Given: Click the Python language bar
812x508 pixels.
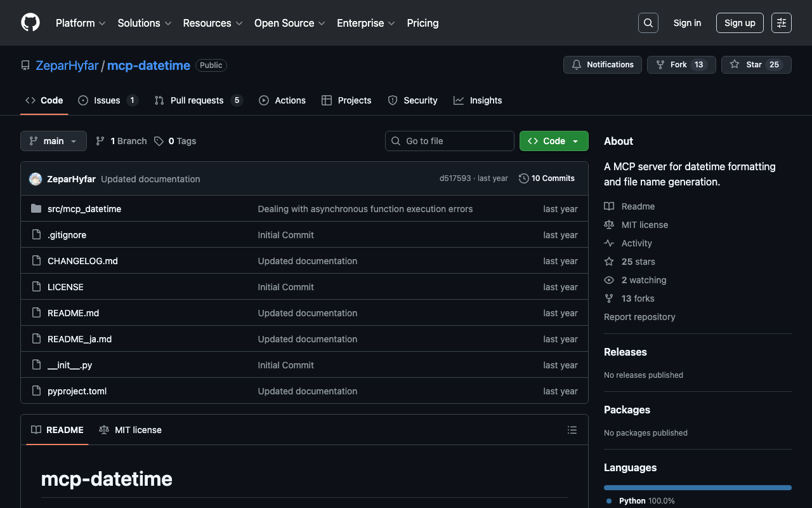Looking at the screenshot, I should (x=697, y=488).
